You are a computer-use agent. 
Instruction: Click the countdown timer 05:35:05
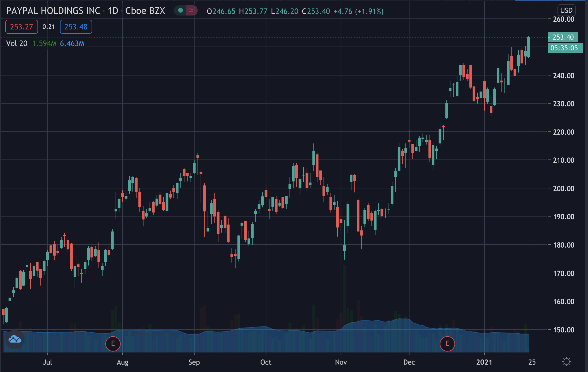tap(565, 48)
